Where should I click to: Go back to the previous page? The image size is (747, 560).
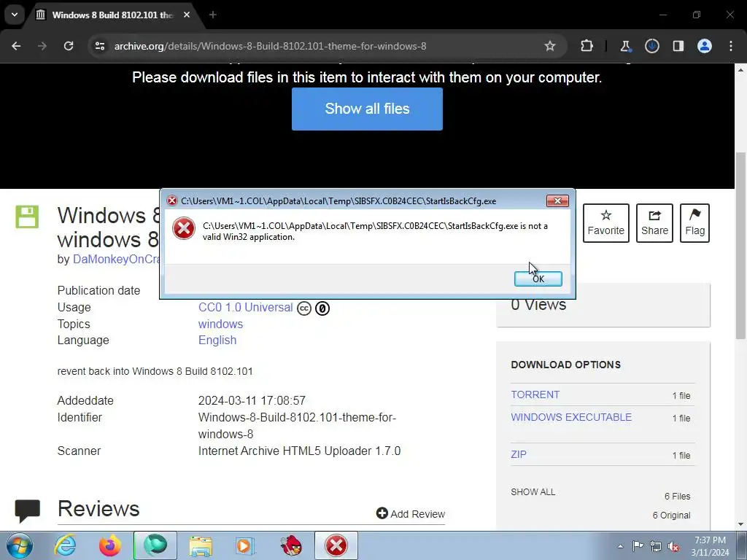point(16,46)
